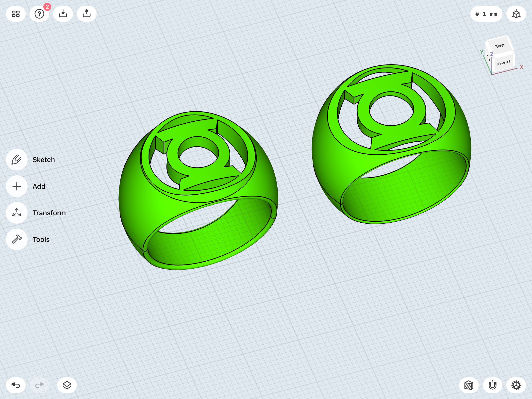This screenshot has height=399, width=532.
Task: Open the settings gear
Action: [516, 385]
